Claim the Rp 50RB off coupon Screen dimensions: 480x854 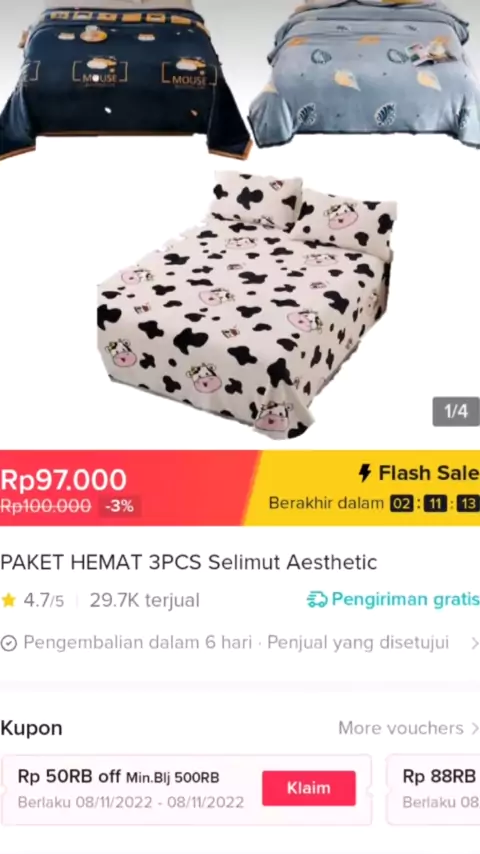coord(308,788)
